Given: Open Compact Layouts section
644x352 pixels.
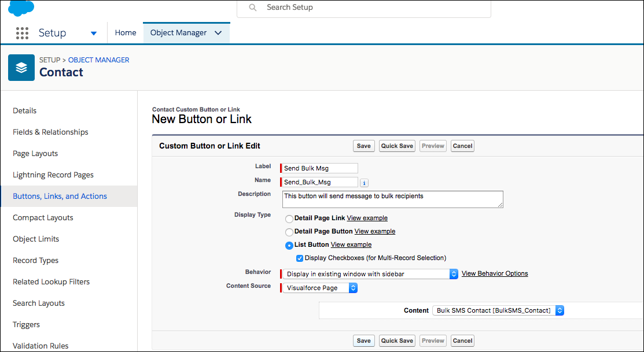Looking at the screenshot, I should point(43,217).
